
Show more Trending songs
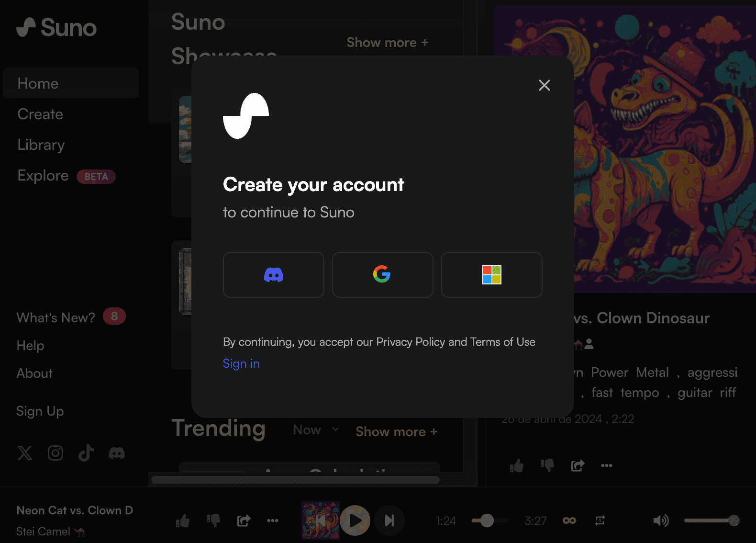point(397,432)
